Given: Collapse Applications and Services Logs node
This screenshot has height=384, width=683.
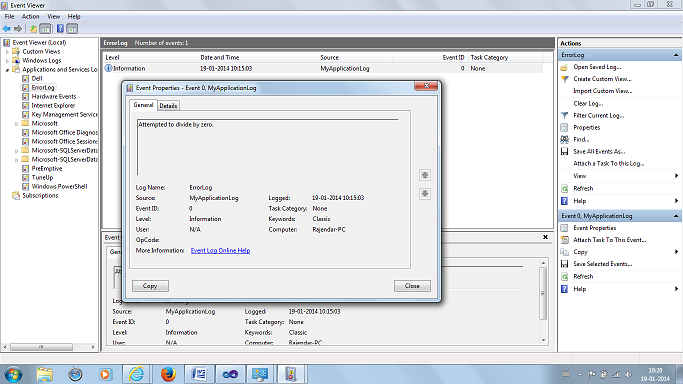Looking at the screenshot, I should [x=7, y=70].
